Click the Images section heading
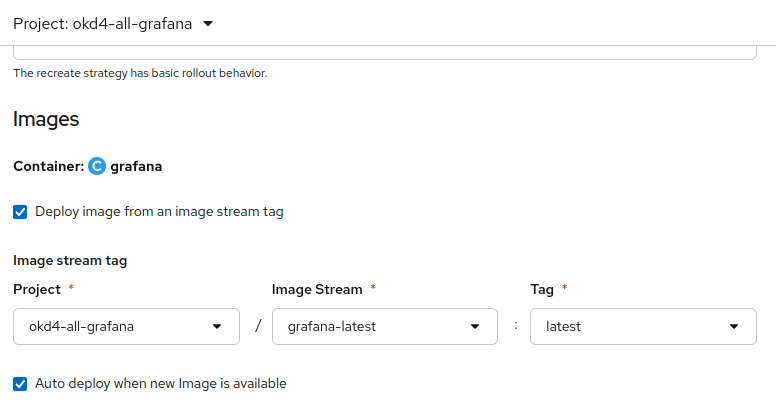Image resolution: width=776 pixels, height=411 pixels. coord(46,119)
